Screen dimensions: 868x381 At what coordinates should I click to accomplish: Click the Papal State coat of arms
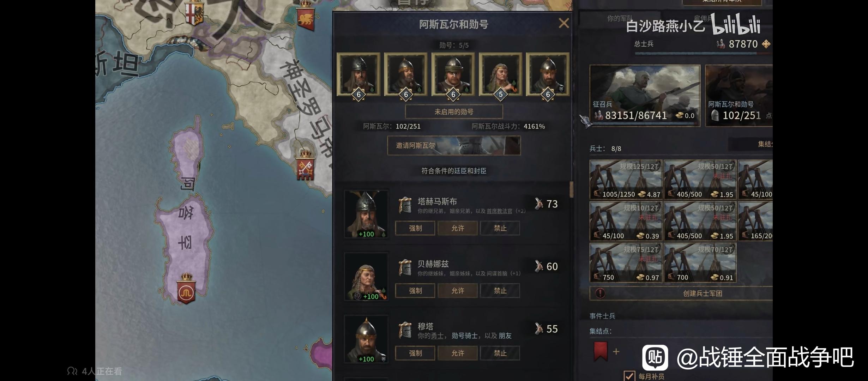[306, 165]
